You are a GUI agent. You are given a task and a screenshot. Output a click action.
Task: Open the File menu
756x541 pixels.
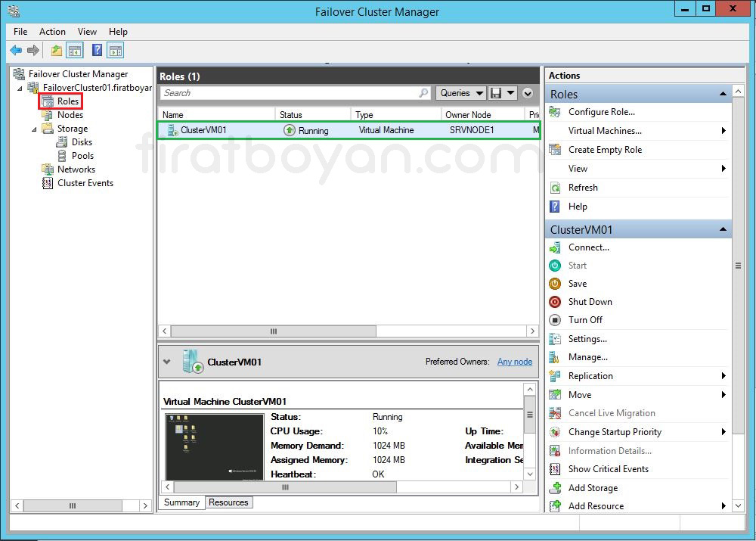tap(20, 32)
